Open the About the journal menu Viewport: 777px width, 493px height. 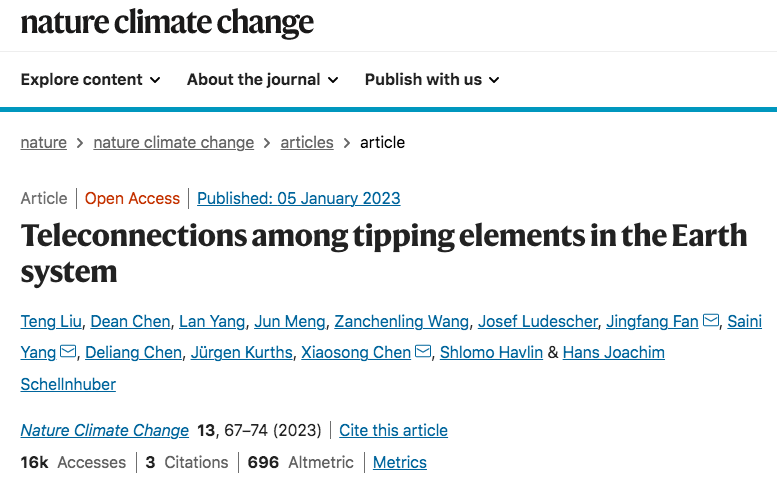tap(262, 79)
